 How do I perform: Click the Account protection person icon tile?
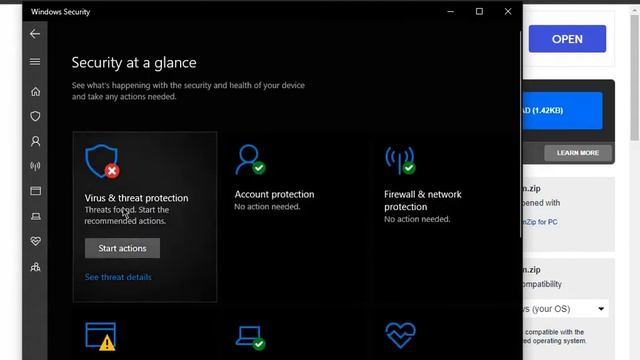pos(250,160)
